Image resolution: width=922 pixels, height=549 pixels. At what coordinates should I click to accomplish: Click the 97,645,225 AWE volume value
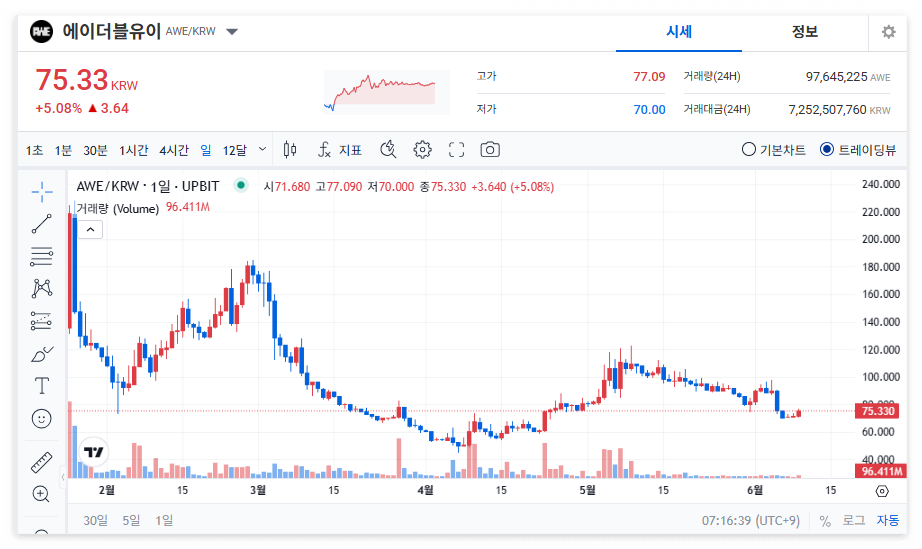coord(848,76)
